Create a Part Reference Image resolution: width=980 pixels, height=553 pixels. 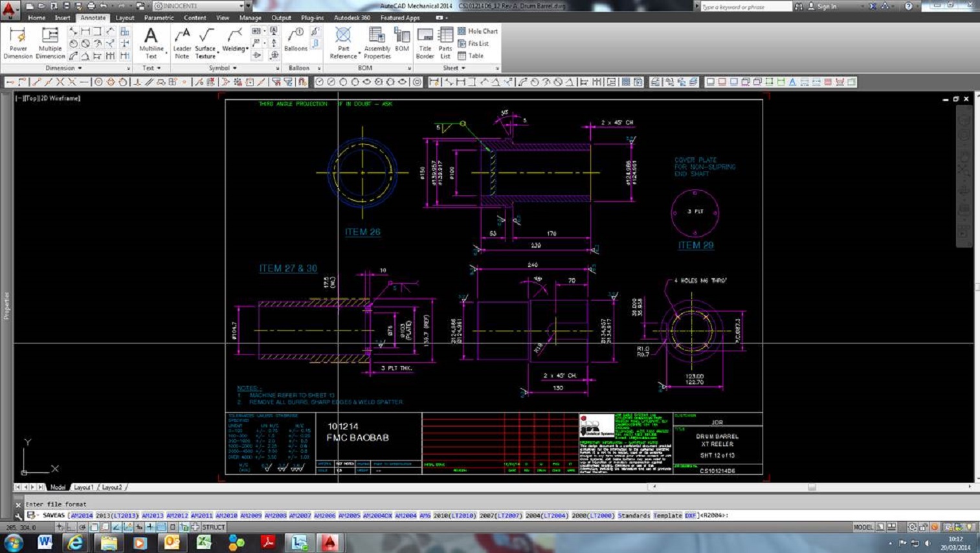point(343,43)
